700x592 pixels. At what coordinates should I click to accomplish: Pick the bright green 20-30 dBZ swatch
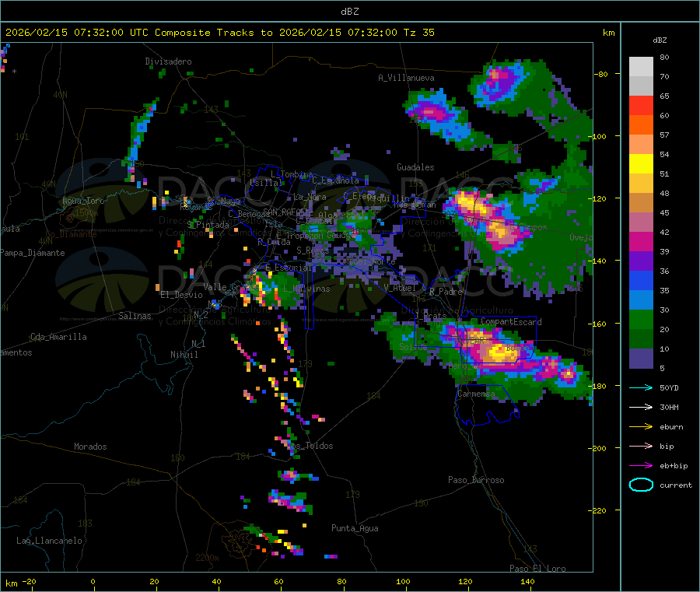pyautogui.click(x=641, y=319)
